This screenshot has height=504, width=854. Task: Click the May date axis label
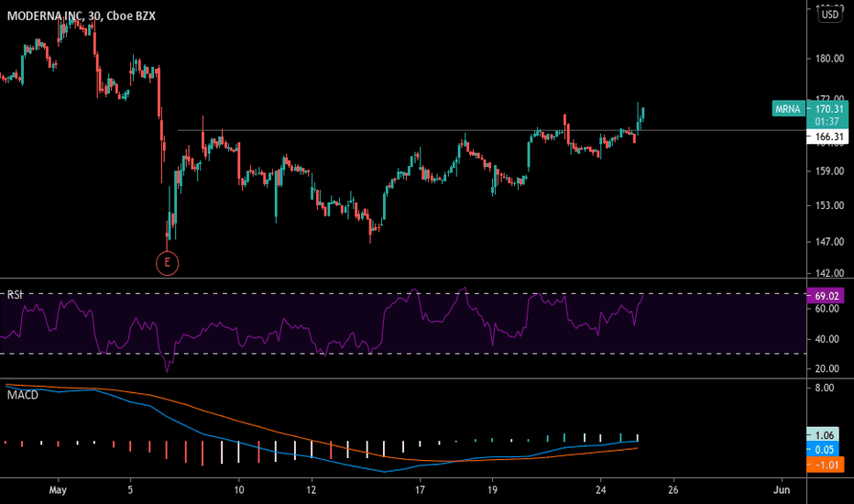(x=58, y=490)
